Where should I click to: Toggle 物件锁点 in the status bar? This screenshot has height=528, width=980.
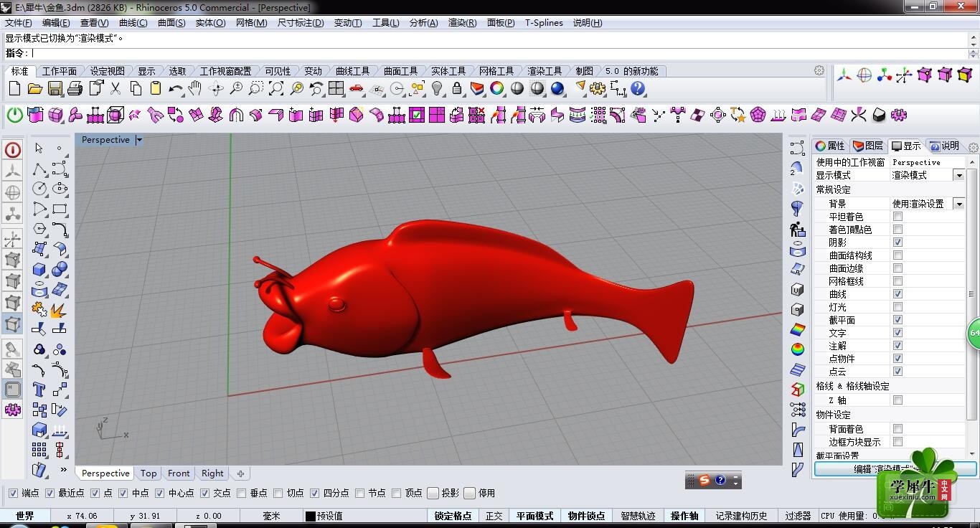click(x=586, y=516)
